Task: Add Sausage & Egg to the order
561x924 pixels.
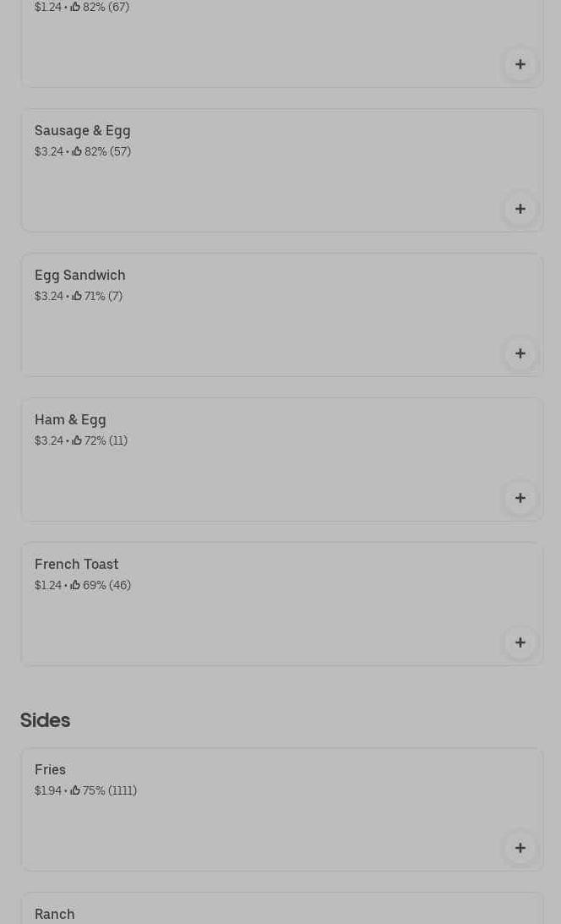Action: pos(520,209)
